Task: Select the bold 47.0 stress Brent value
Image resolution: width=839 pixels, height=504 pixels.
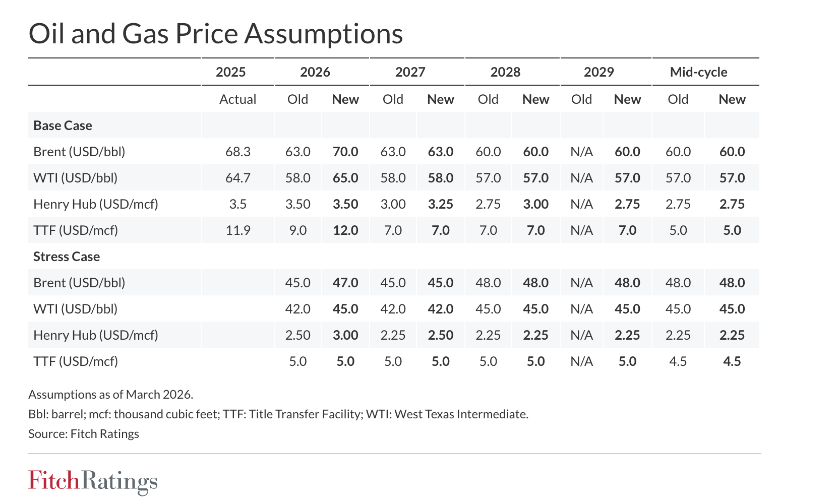Action: (345, 283)
